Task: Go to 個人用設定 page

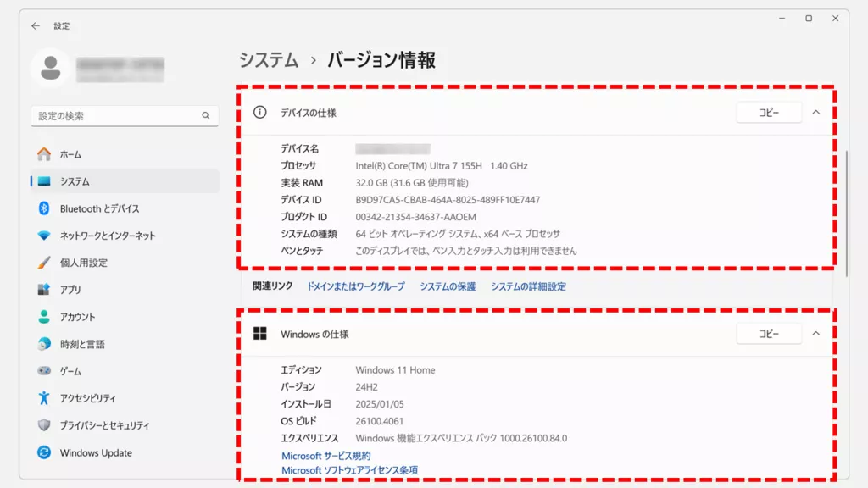Action: click(125, 263)
